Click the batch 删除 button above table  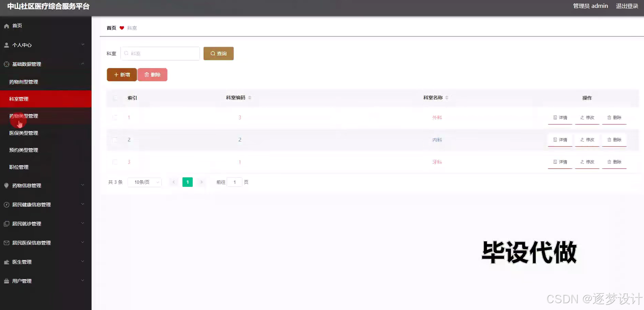tap(152, 75)
